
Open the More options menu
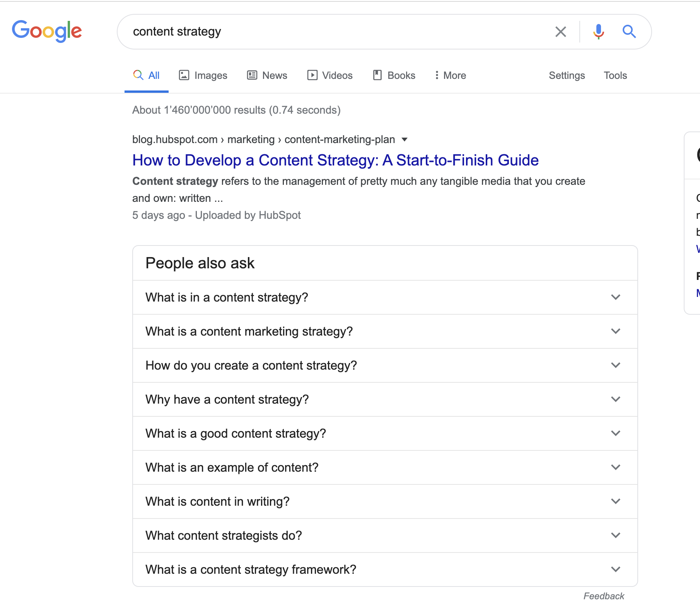(x=450, y=75)
